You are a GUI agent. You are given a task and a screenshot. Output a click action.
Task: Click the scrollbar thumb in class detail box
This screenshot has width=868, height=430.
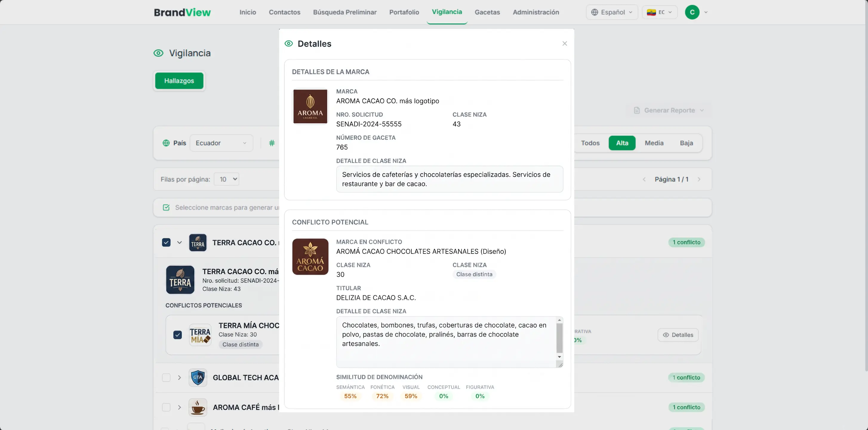(559, 338)
